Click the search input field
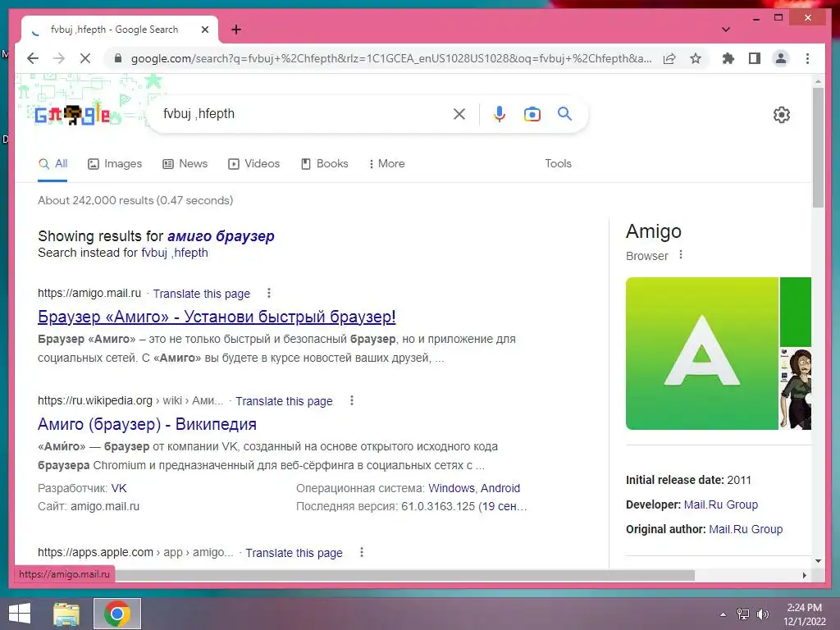The image size is (840, 630). coord(303,113)
